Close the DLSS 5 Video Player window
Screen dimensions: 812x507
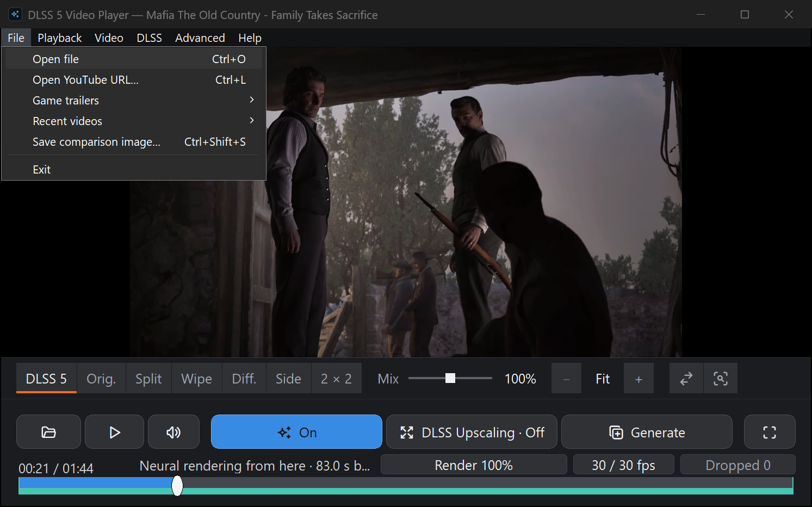point(789,15)
